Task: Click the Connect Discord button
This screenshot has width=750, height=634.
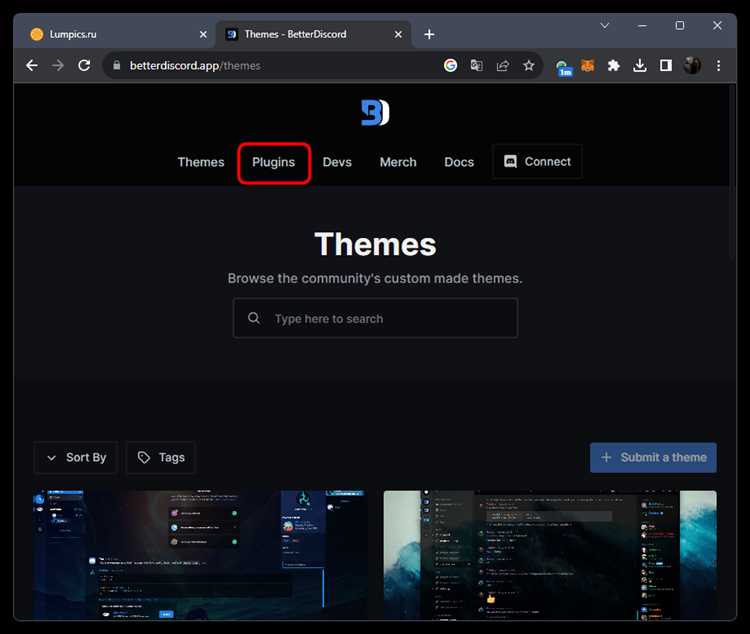Action: tap(537, 161)
